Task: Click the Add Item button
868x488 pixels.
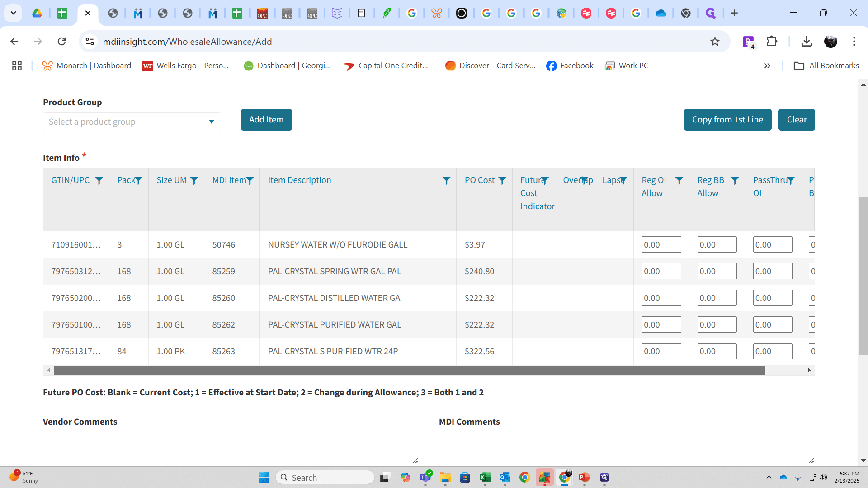Action: point(266,120)
